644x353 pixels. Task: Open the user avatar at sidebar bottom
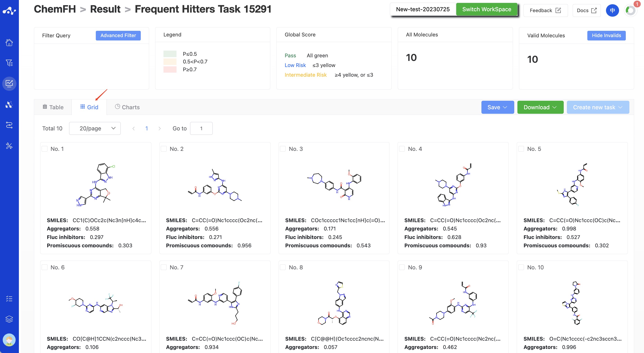click(x=9, y=340)
